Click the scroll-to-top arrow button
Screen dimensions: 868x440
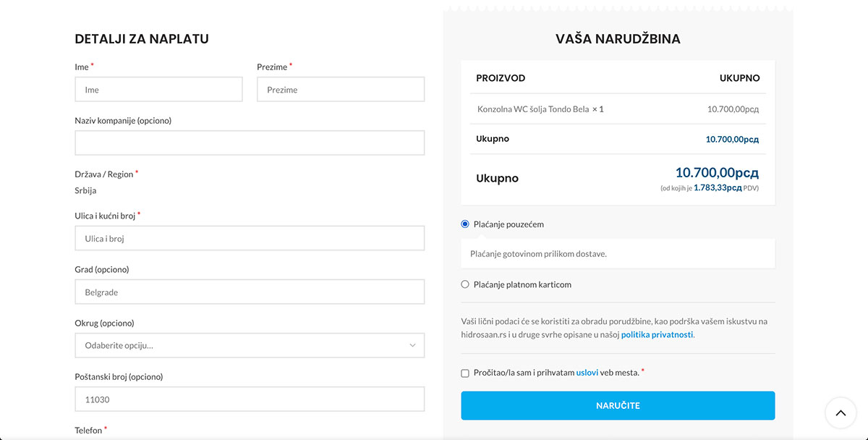[840, 413]
